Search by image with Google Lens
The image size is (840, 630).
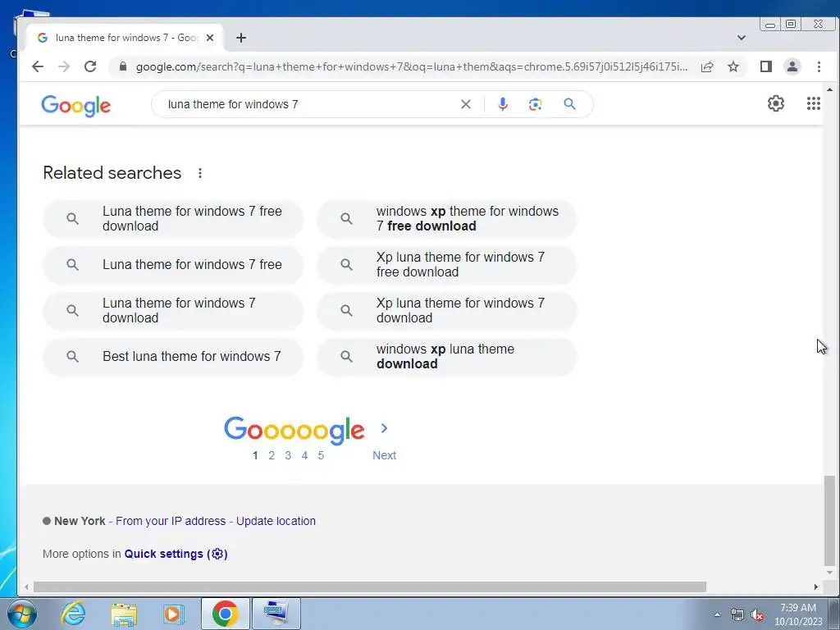(x=535, y=104)
